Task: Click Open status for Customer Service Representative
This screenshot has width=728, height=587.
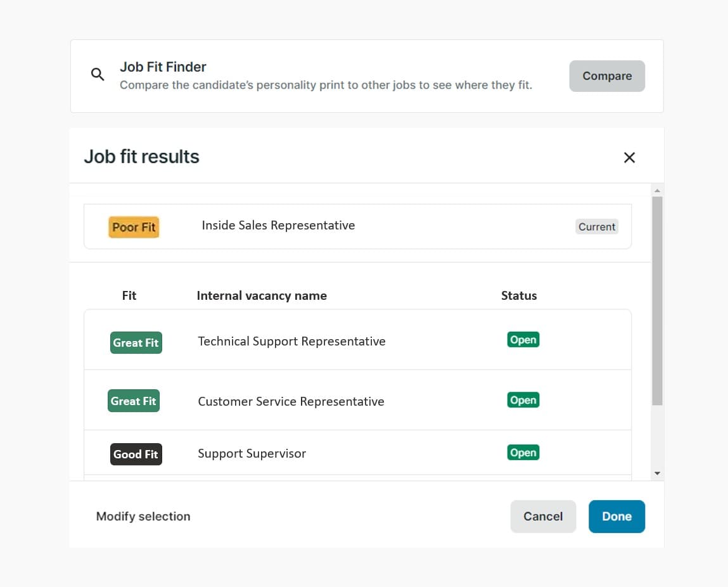Action: tap(523, 400)
